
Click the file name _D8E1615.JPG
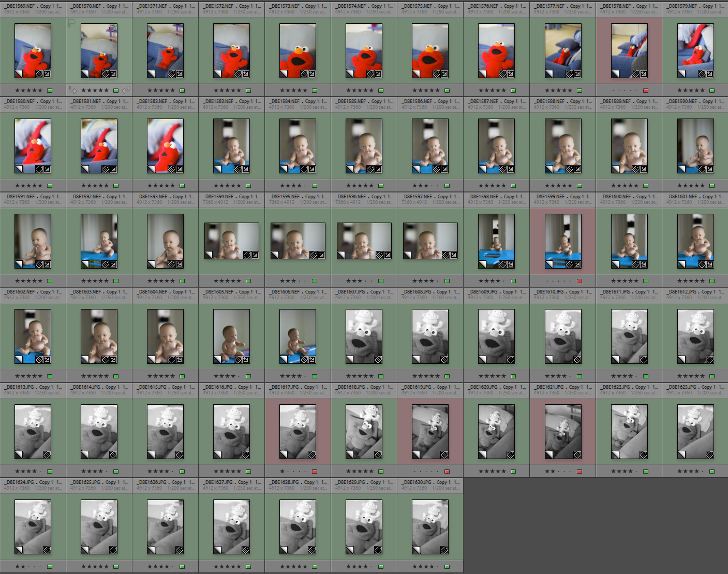[152, 387]
